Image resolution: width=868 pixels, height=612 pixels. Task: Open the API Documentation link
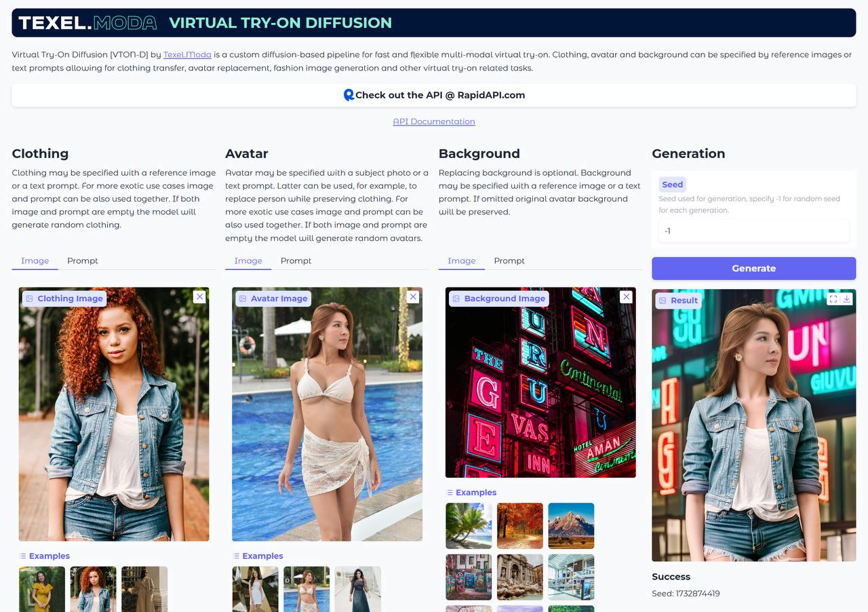tap(434, 121)
